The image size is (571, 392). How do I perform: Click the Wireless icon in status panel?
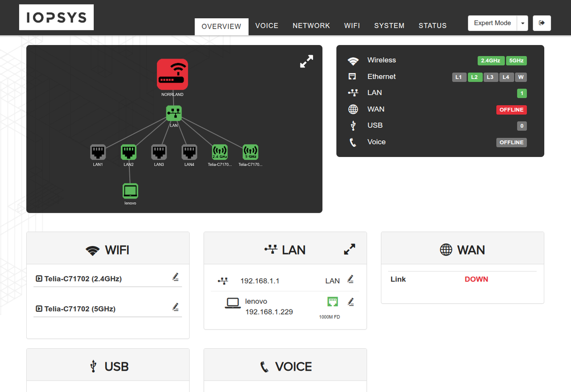(353, 61)
